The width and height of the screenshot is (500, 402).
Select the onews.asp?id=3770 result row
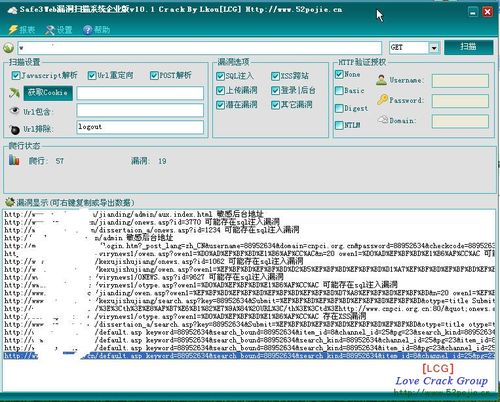[x=249, y=222]
